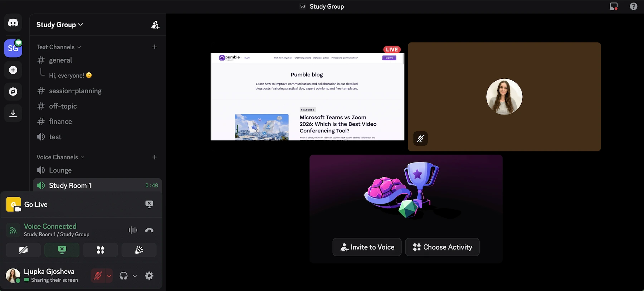644x291 pixels.
Task: Open the Help question mark icon
Action: 633,6
